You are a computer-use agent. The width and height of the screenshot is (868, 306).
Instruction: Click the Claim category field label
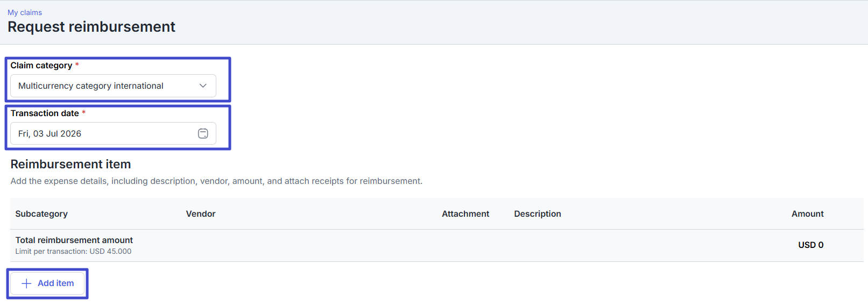[41, 65]
